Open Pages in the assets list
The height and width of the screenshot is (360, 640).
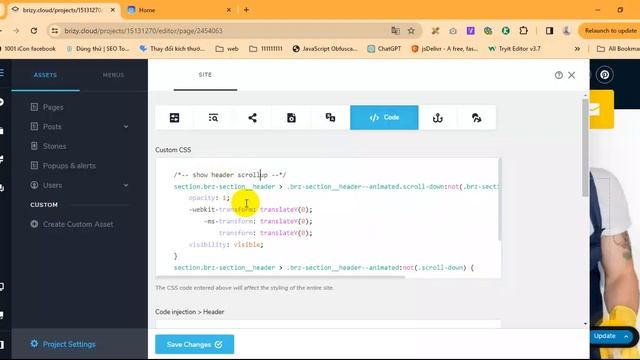pyautogui.click(x=53, y=107)
